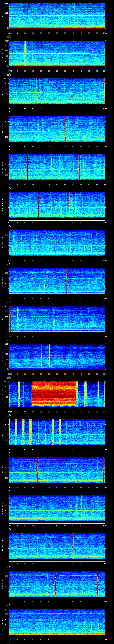Select the 26:00 end time label
The image size is (114, 644).
pyautogui.click(x=105, y=374)
